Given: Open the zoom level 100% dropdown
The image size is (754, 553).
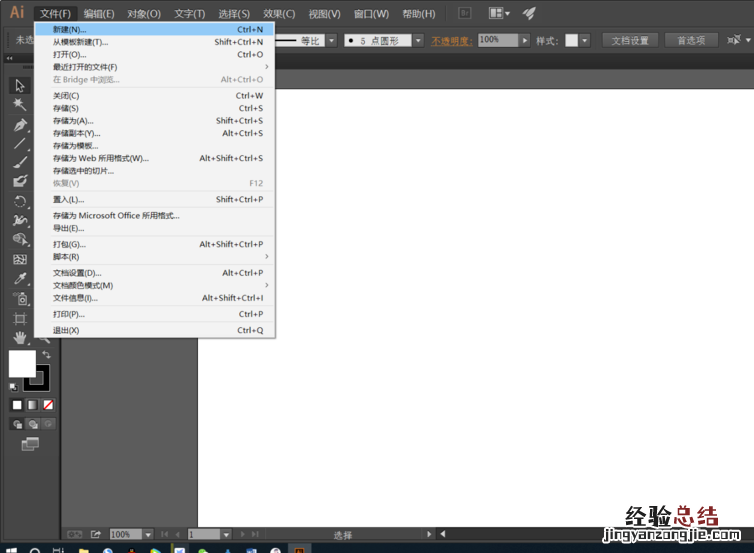Looking at the screenshot, I should pos(148,534).
